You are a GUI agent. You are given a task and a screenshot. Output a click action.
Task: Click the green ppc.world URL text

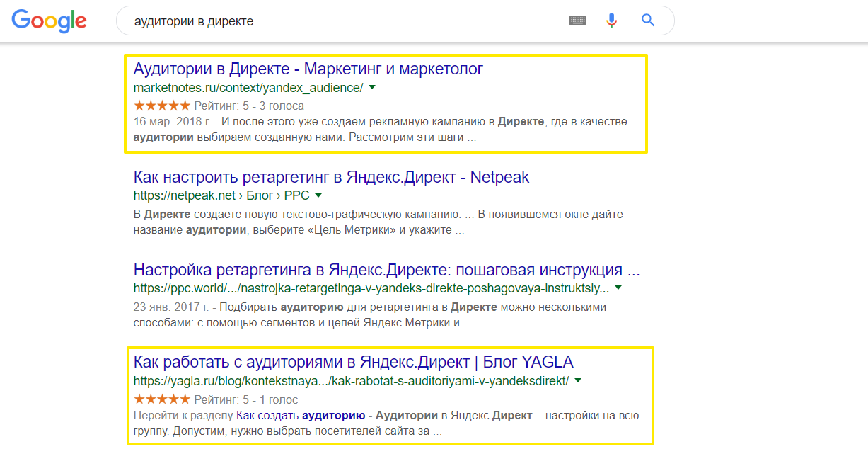371,288
